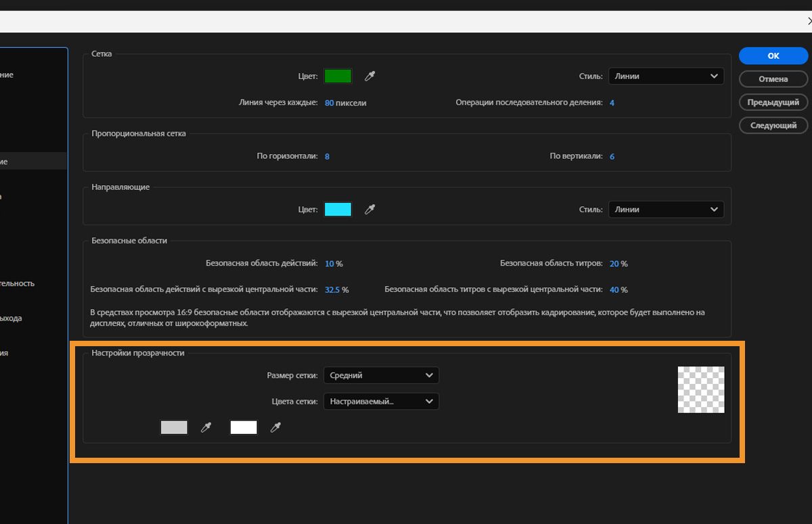Open the gray transparency grid color swatch
Viewport: 812px width, 524px height.
174,427
